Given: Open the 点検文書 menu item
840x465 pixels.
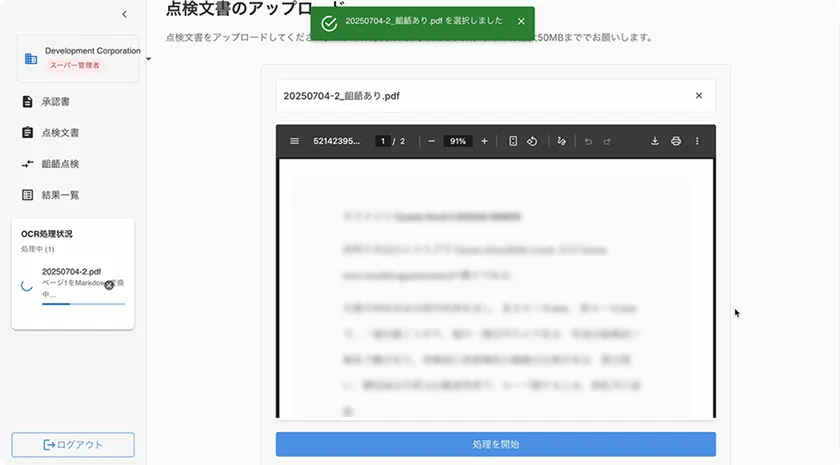Looking at the screenshot, I should [60, 133].
